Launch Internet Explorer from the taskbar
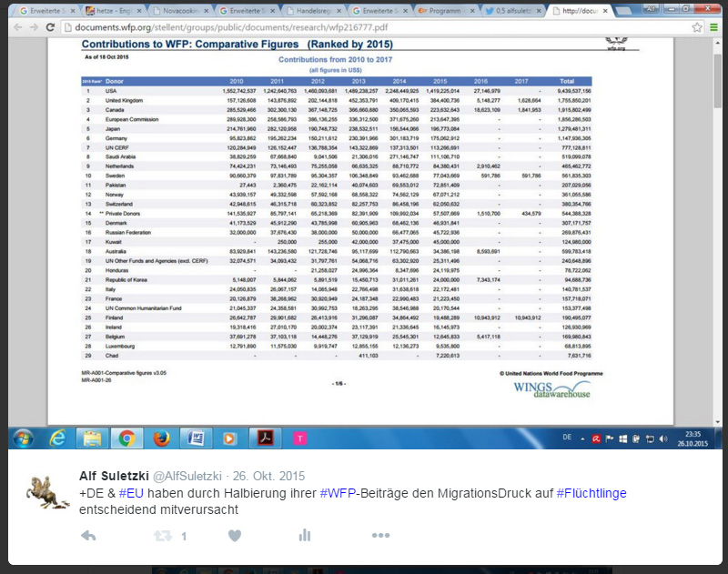The height and width of the screenshot is (574, 728). (58, 438)
